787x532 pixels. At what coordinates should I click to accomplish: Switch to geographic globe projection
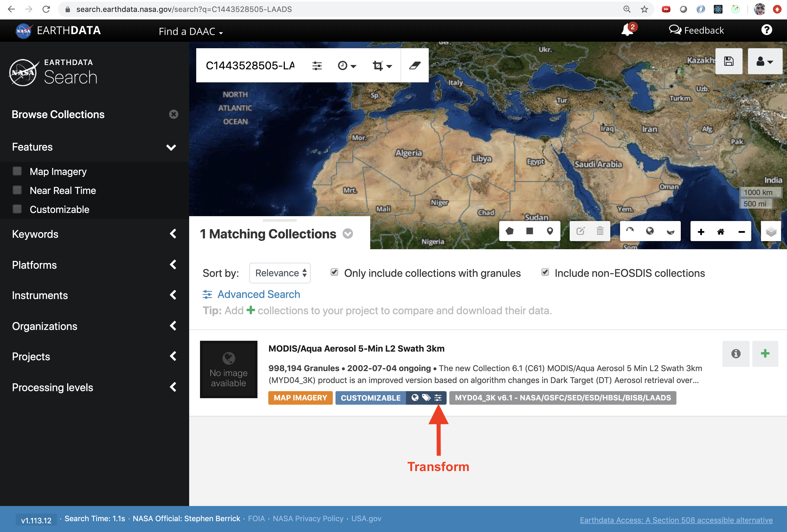[x=650, y=231]
